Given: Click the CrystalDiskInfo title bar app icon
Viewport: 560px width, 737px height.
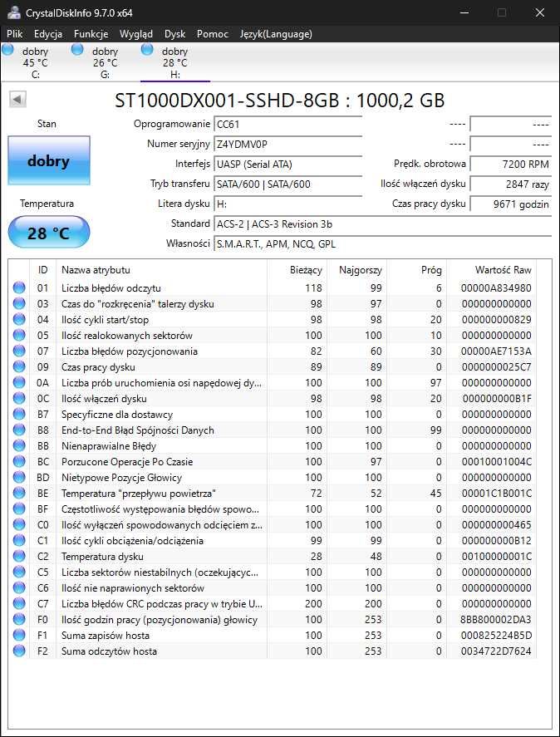Looking at the screenshot, I should tap(13, 12).
